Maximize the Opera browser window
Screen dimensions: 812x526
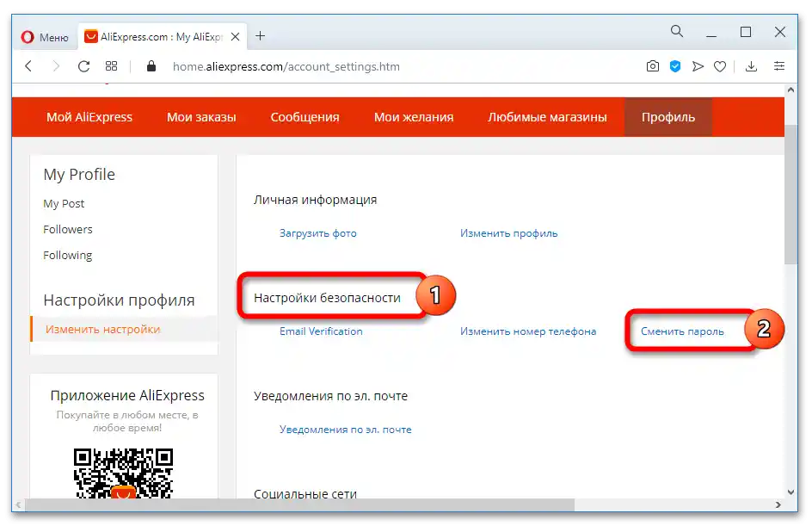746,32
